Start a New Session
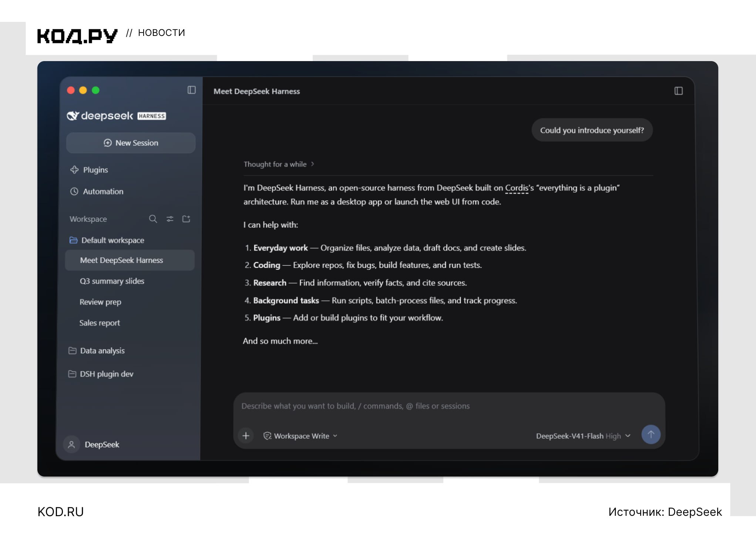This screenshot has width=756, height=538. [x=131, y=143]
